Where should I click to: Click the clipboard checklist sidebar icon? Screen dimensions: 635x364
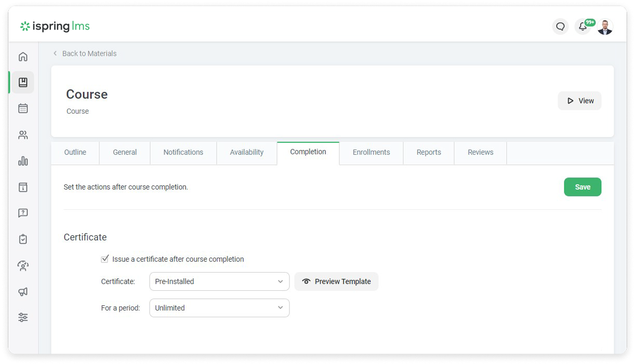(x=23, y=239)
